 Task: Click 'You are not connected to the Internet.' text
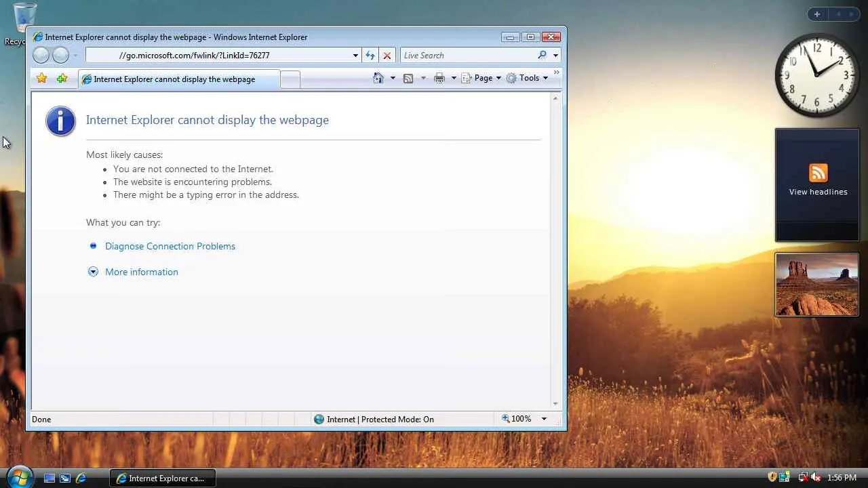coord(193,169)
